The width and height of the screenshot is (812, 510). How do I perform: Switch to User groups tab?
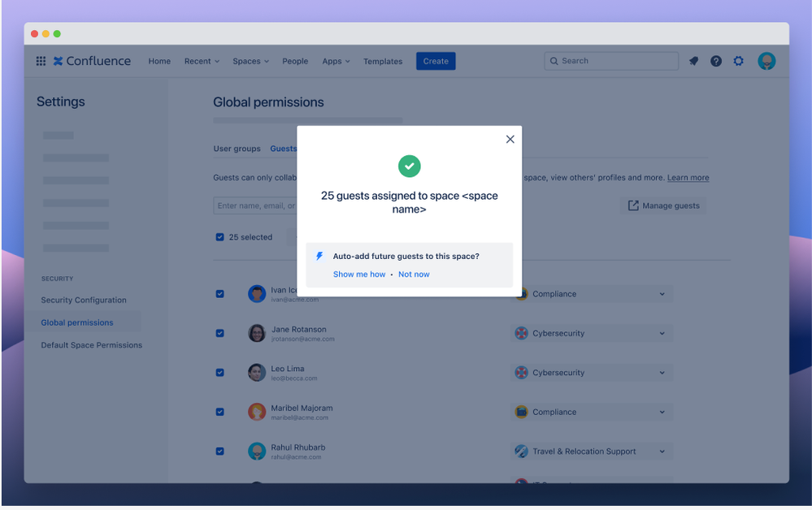[x=237, y=149]
